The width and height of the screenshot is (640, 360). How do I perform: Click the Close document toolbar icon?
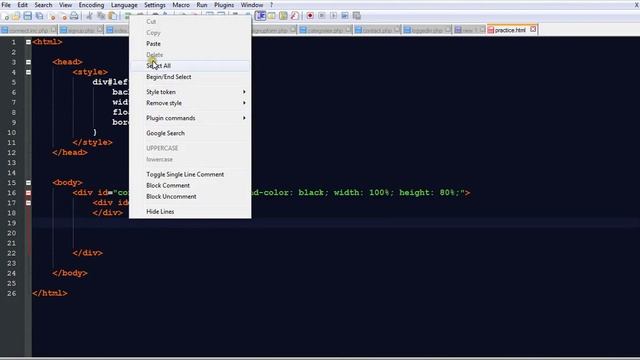(52, 16)
